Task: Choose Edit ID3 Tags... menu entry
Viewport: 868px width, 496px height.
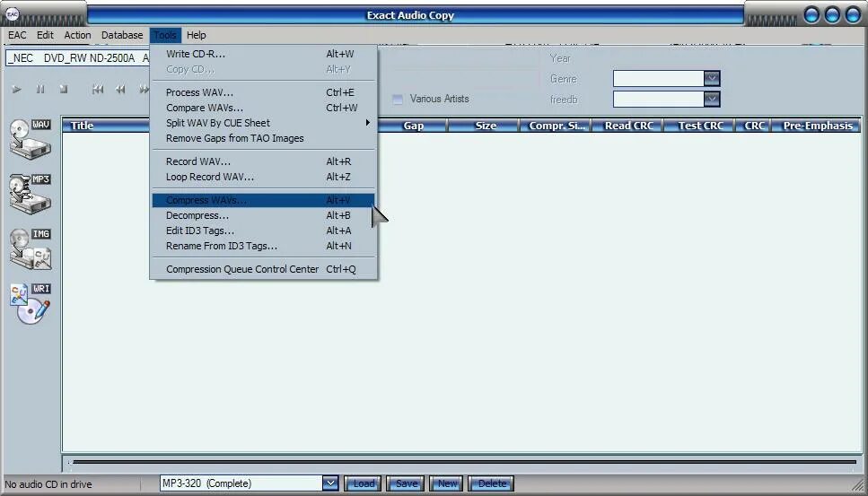Action: (x=263, y=231)
